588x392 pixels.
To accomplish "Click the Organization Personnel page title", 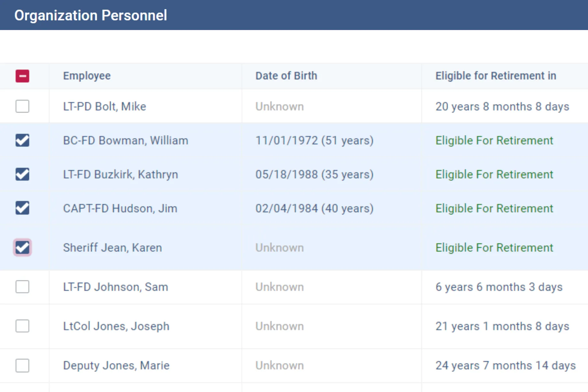I will coord(91,15).
